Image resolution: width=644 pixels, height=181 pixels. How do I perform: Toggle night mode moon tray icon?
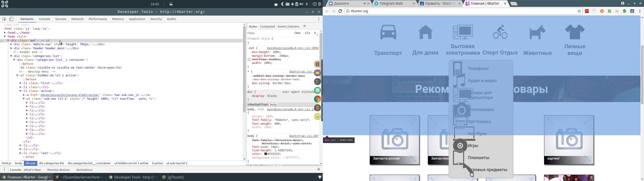coord(283,4)
